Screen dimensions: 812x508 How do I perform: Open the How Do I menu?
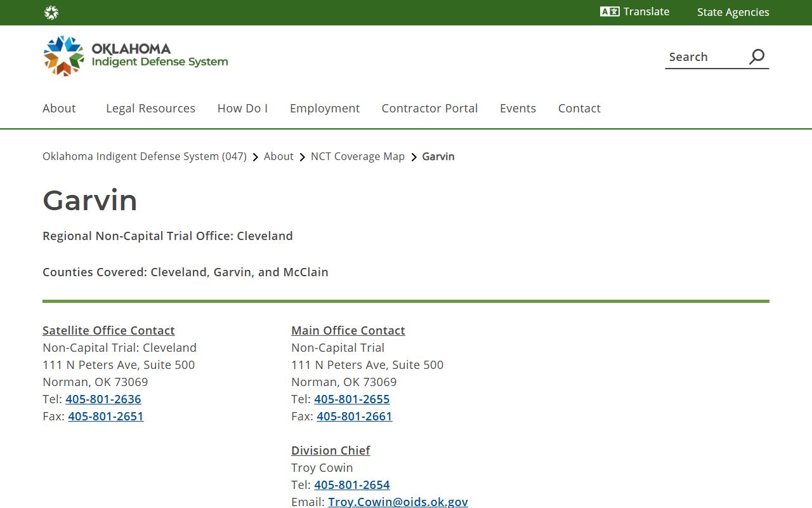[x=242, y=109]
